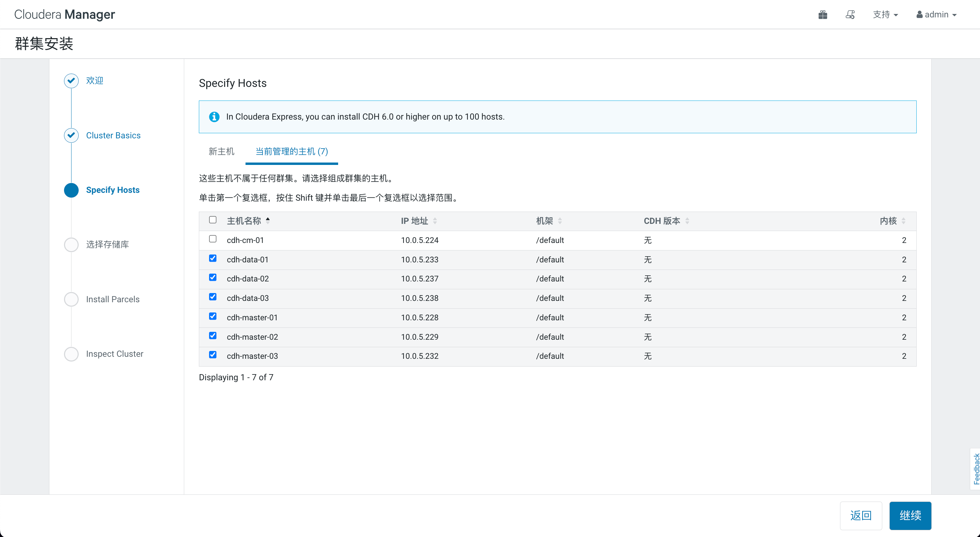Toggle the select-all hosts checkbox in the header
This screenshot has height=537, width=980.
(x=213, y=220)
